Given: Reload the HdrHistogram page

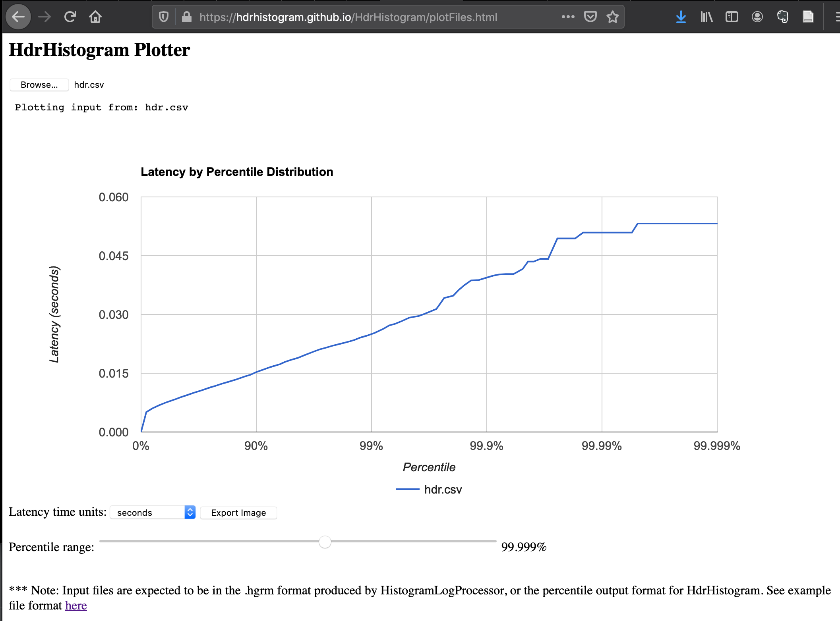Looking at the screenshot, I should point(70,17).
